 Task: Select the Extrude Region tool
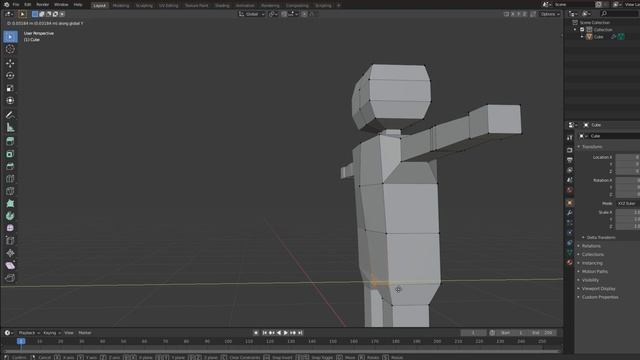(x=10, y=141)
